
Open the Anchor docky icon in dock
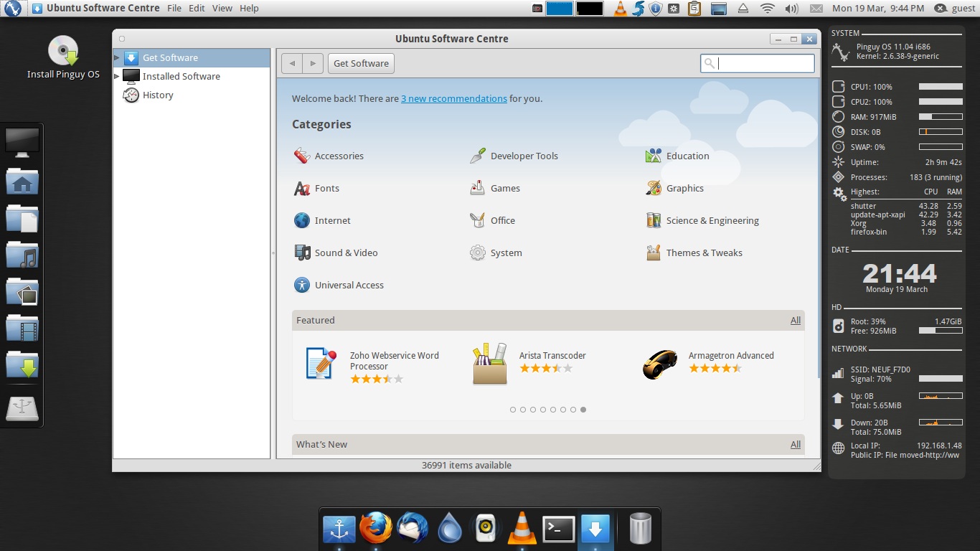tap(339, 529)
